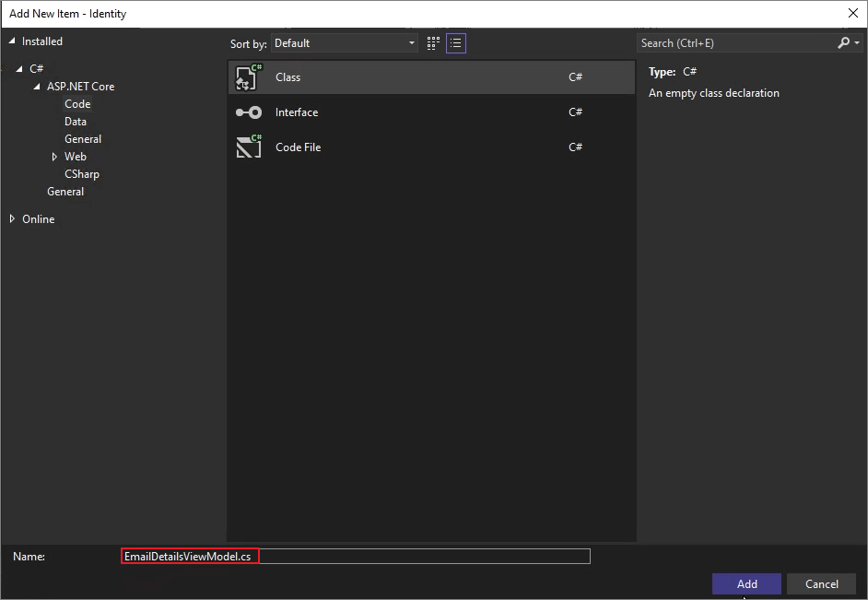Screen dimensions: 868x600
Task: Open the search options dropdown arrow
Action: 857,42
